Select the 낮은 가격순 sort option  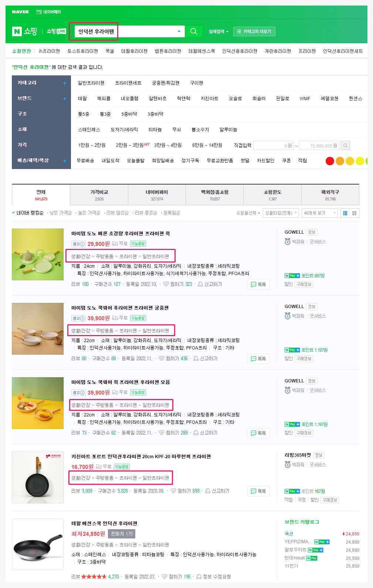tap(61, 213)
